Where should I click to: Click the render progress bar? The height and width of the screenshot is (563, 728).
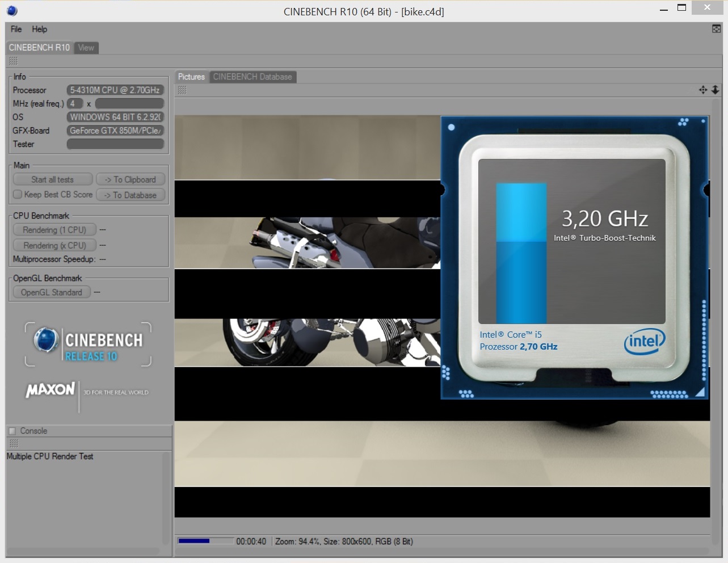point(205,541)
